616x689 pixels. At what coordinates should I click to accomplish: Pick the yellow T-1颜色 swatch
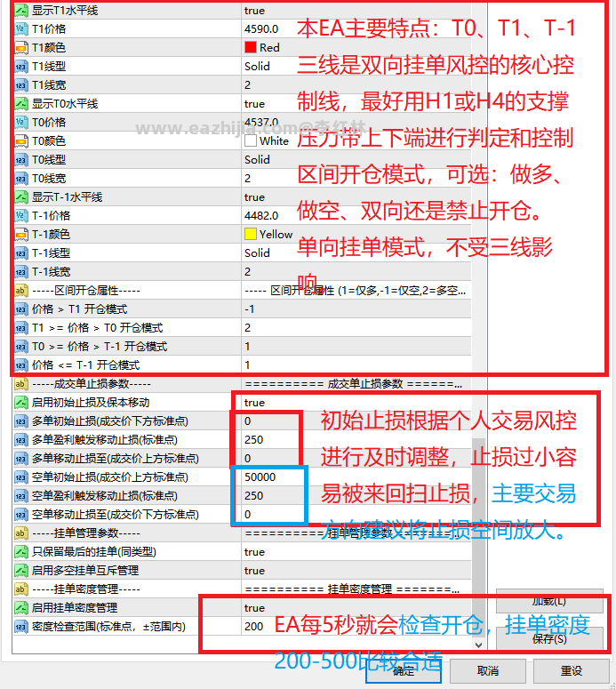click(251, 234)
